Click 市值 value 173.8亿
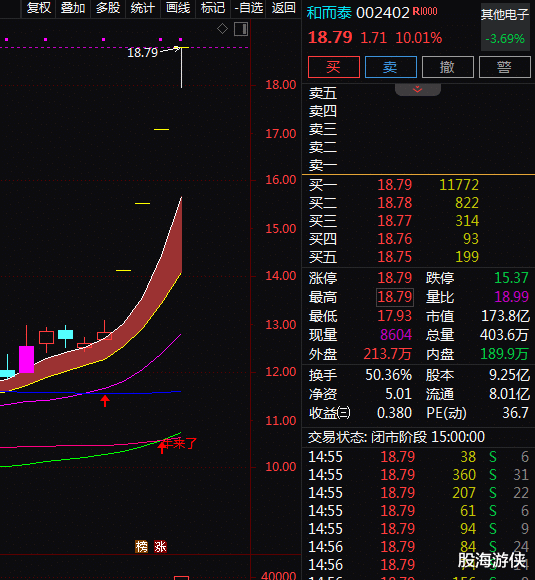Screen dimensions: 535x580 point(505,316)
